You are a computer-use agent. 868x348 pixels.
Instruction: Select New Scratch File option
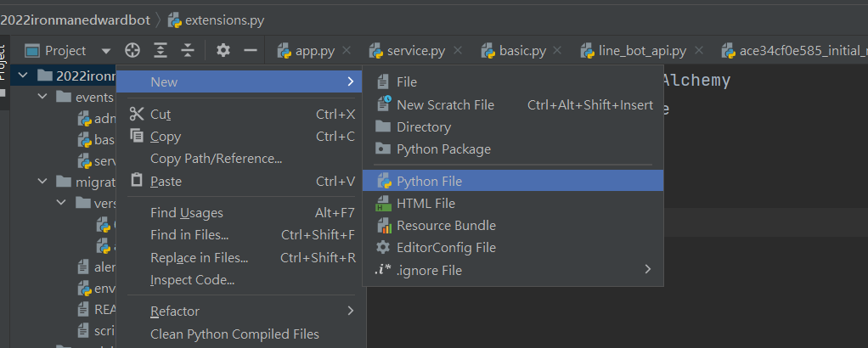click(x=445, y=105)
